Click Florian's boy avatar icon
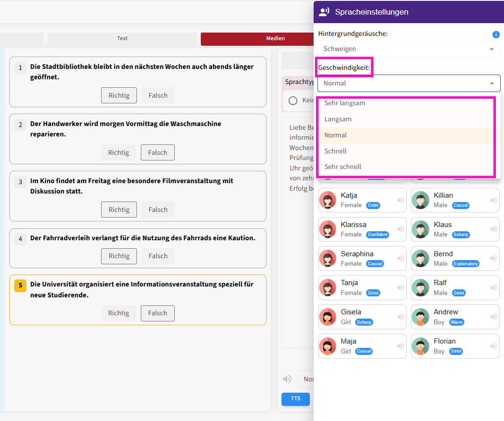504x421 pixels. [420, 346]
